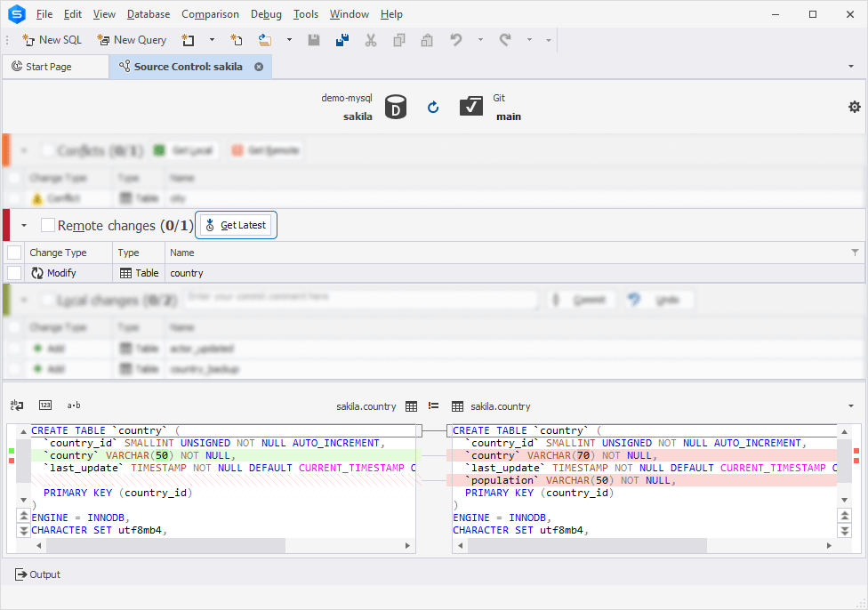This screenshot has height=610, width=868.
Task: Click the last difference arrow in right pane
Action: [845, 530]
